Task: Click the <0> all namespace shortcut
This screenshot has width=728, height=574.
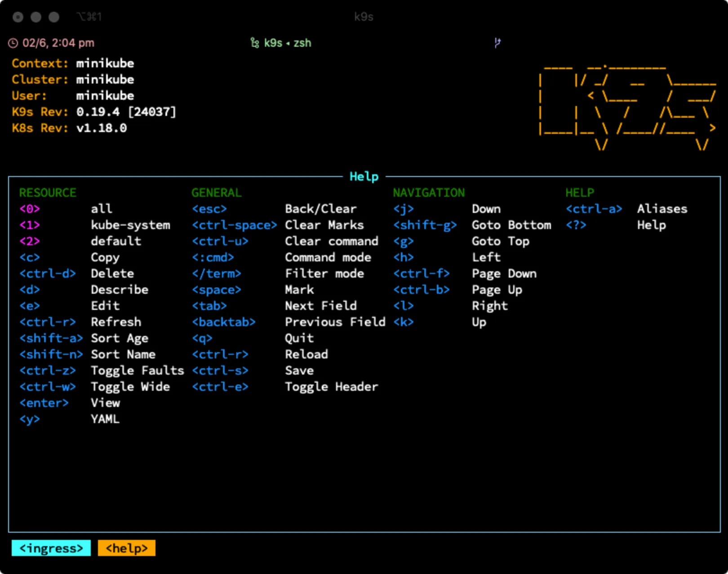Action: coord(30,209)
